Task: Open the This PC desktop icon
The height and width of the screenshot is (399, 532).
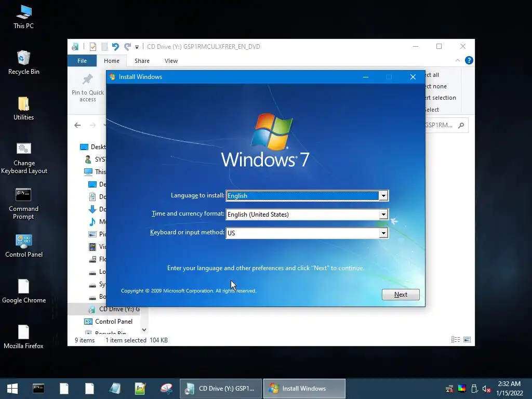Action: (23, 17)
